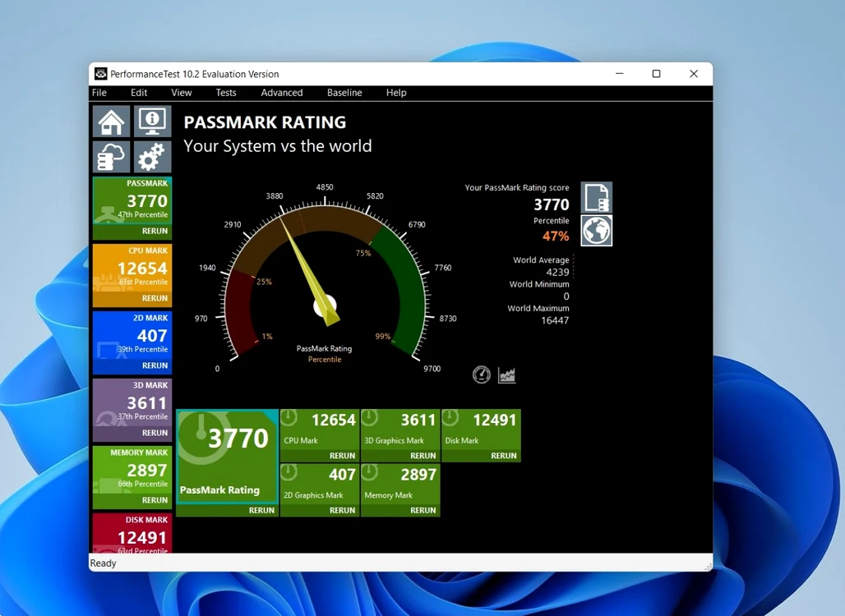Rerun the Disk Mark bottom tile
This screenshot has height=616, width=845.
tap(503, 456)
